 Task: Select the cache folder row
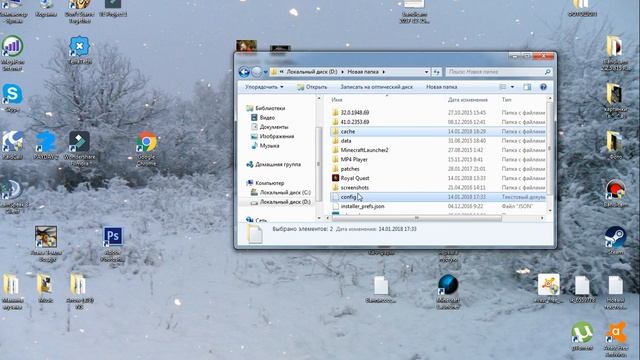click(x=438, y=131)
